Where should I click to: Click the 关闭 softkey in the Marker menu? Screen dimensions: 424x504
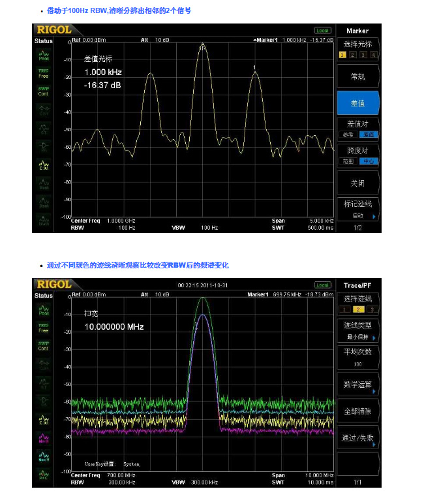tap(357, 183)
